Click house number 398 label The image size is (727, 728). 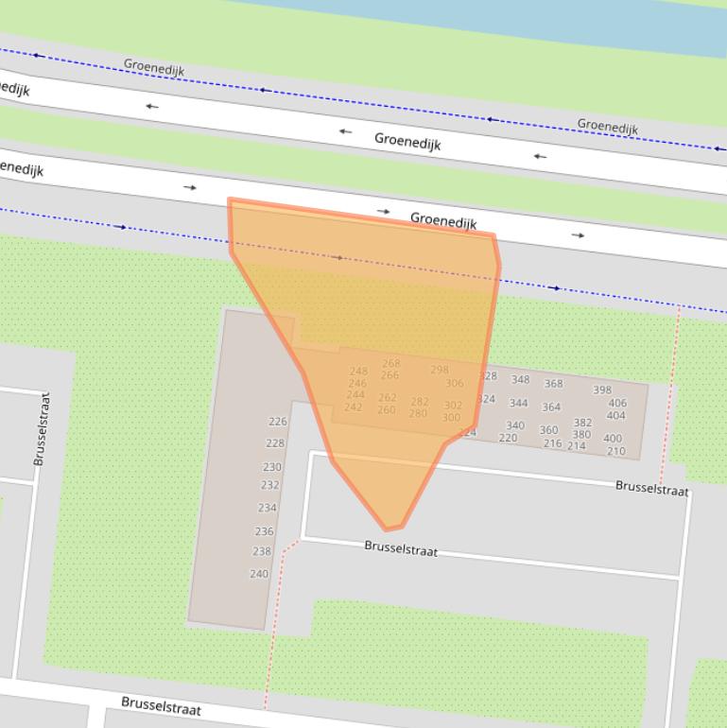(x=602, y=390)
